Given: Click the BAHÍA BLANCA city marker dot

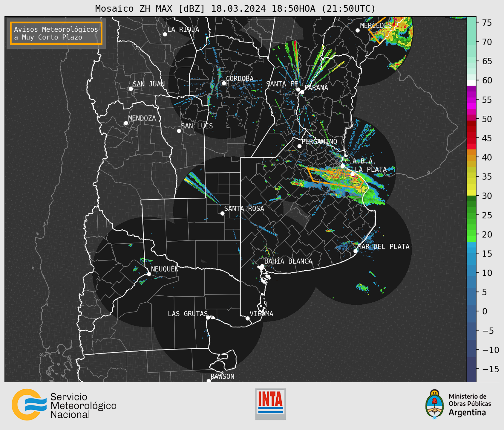Looking at the screenshot, I should pyautogui.click(x=262, y=266).
